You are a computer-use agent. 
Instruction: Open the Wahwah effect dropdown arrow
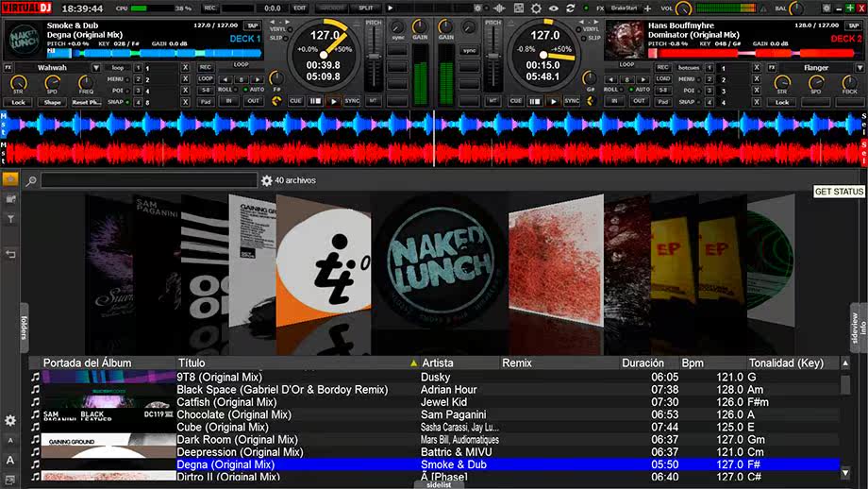pyautogui.click(x=96, y=68)
